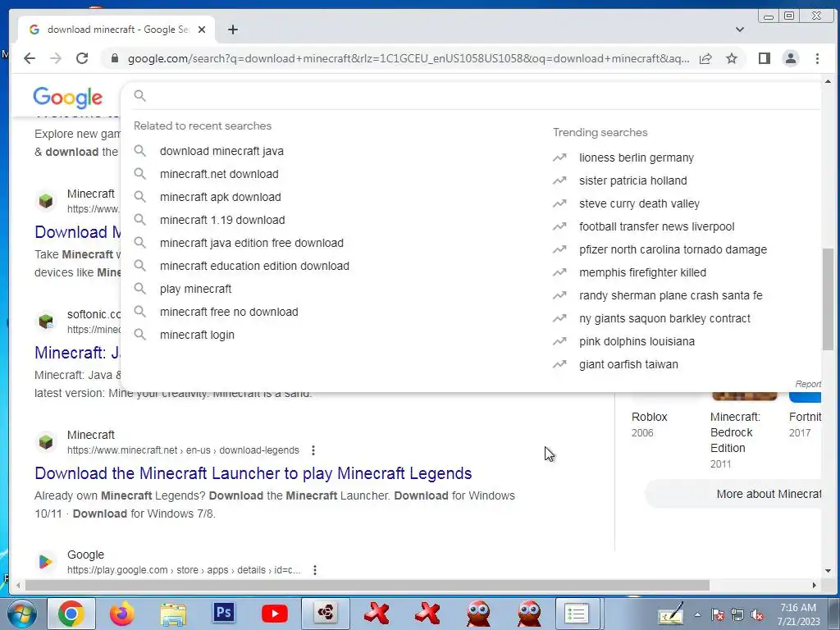Click the address bar URL
This screenshot has height=630, width=840.
(x=409, y=58)
